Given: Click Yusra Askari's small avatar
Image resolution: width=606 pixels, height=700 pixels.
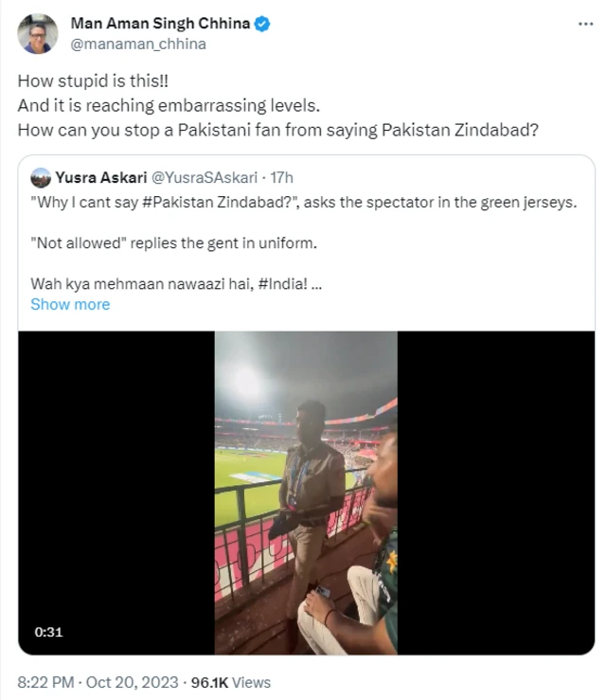Looking at the screenshot, I should (40, 177).
